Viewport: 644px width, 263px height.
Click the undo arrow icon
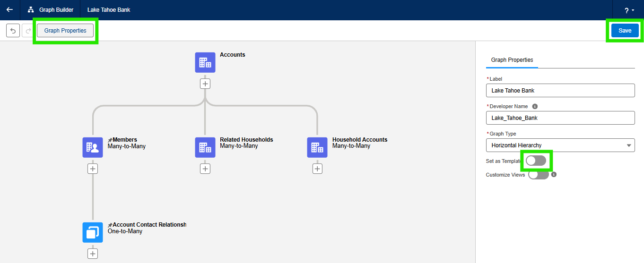[13, 31]
